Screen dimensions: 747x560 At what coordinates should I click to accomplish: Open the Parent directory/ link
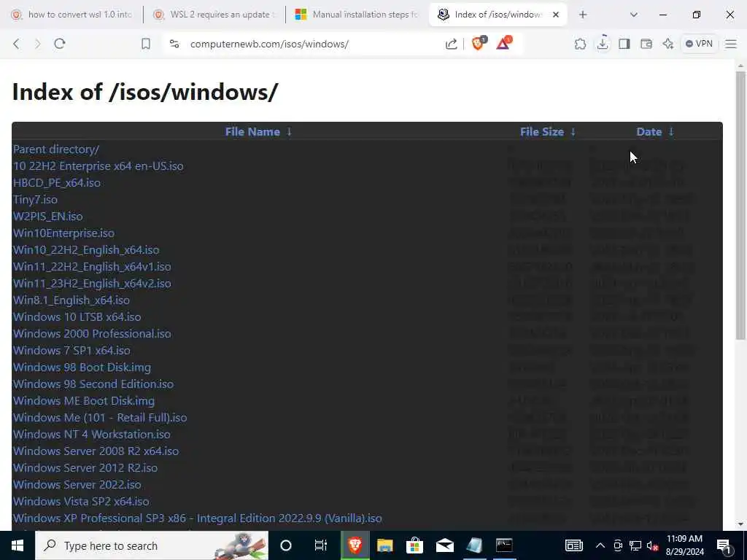click(x=56, y=149)
